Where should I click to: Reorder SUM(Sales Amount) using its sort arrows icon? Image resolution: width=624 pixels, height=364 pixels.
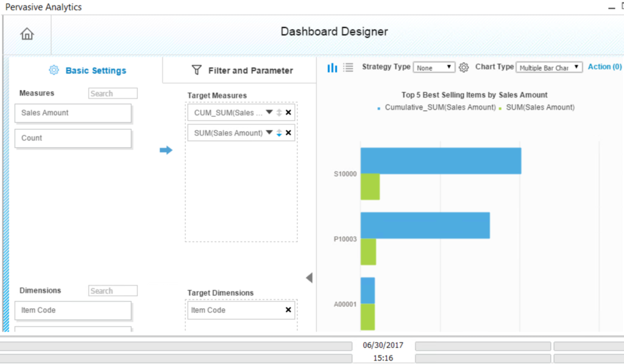[x=279, y=132]
